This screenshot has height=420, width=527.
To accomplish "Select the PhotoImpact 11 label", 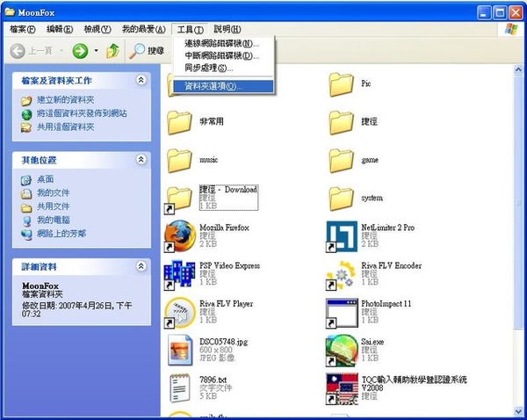I will pos(386,304).
